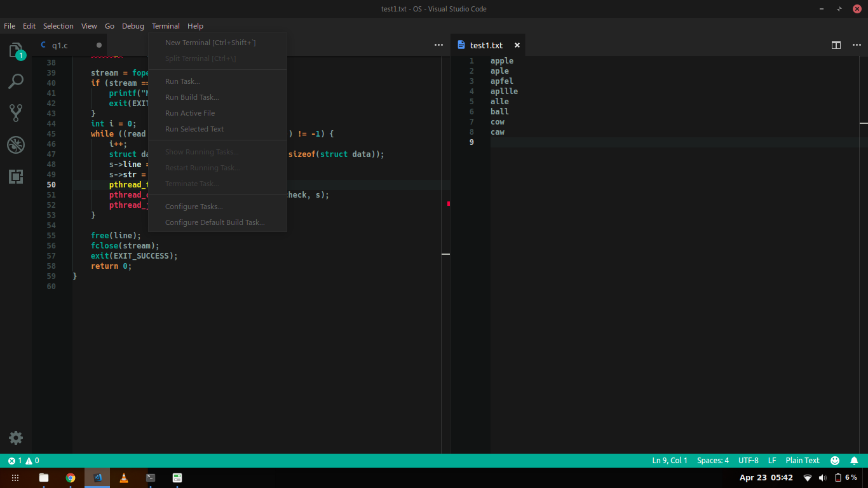Click the word apple on line 1

click(502, 61)
